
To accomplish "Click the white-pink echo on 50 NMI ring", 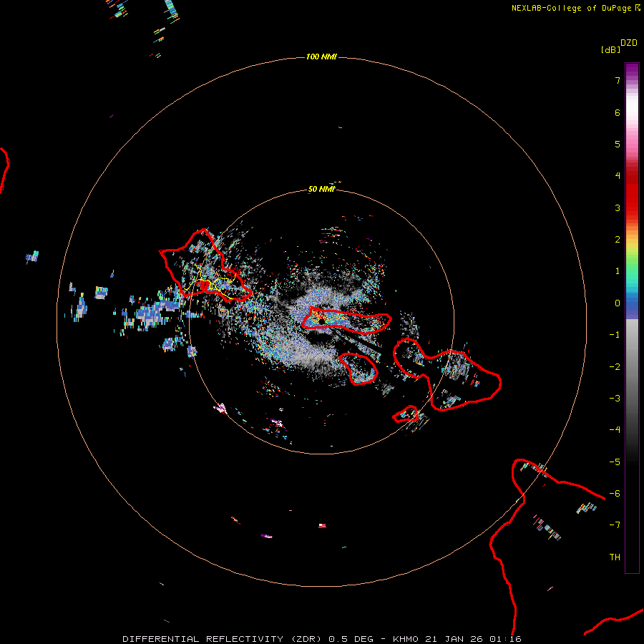I will coord(220,409).
